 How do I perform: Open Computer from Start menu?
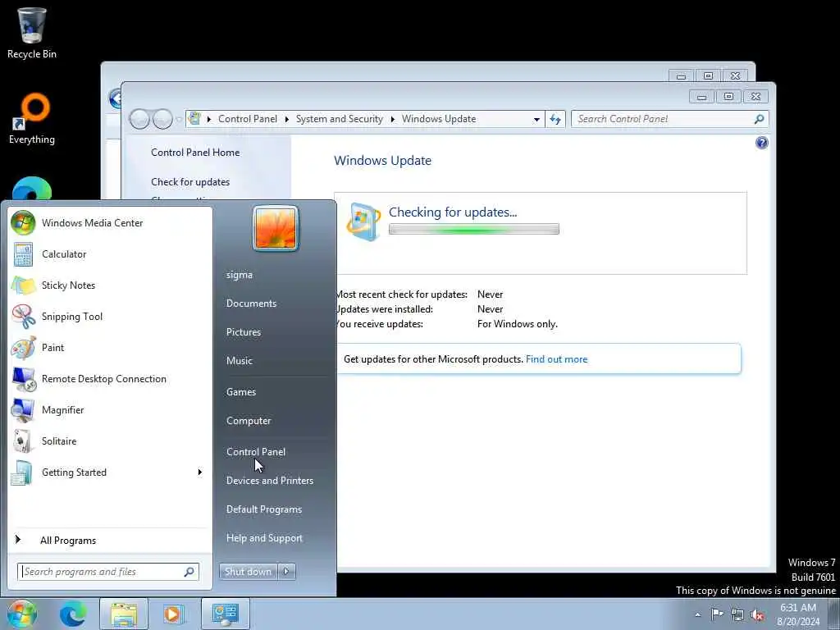click(x=249, y=421)
